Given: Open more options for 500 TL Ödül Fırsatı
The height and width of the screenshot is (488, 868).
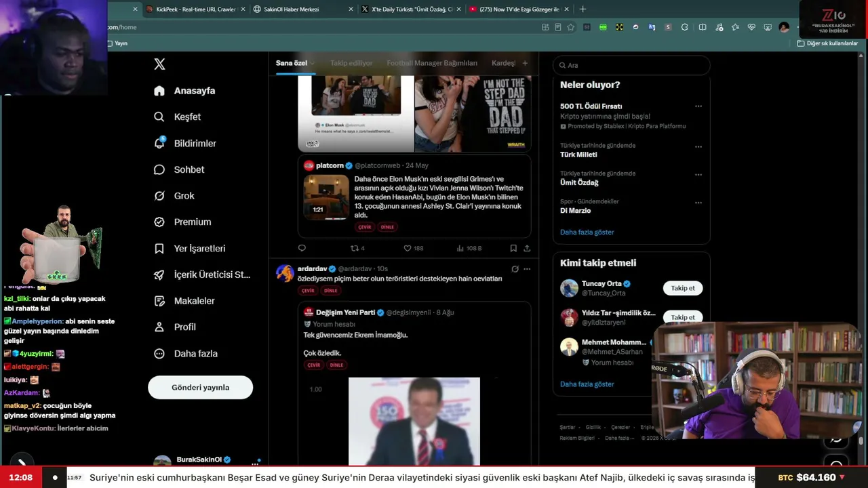Looking at the screenshot, I should coord(698,106).
